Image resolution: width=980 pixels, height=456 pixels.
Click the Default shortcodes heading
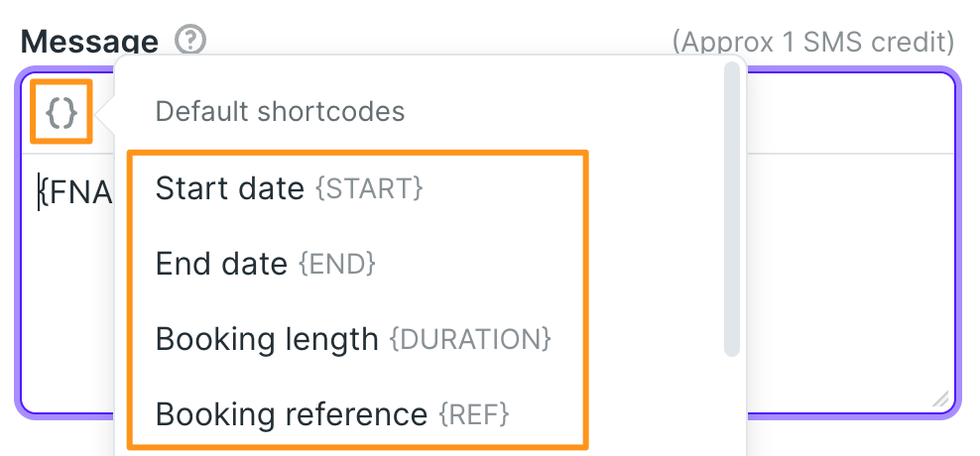pos(280,112)
